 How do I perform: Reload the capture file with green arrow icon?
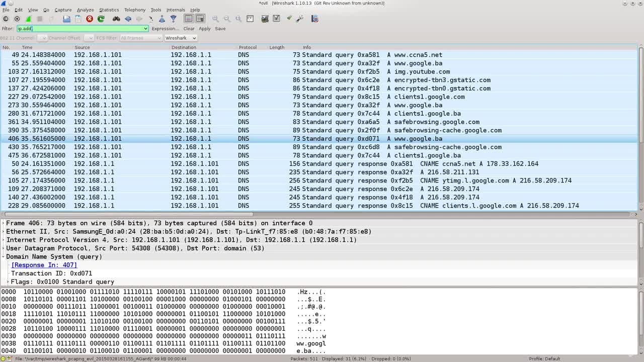(x=101, y=19)
